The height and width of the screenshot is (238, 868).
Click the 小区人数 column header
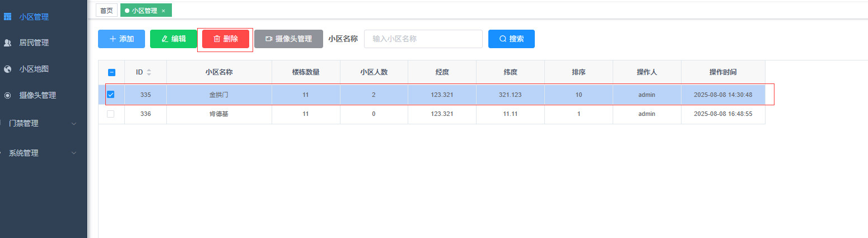point(374,72)
